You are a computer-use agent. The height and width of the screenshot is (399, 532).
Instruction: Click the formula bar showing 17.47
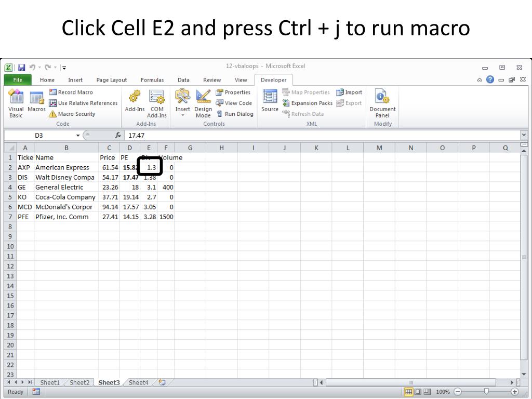pos(322,136)
